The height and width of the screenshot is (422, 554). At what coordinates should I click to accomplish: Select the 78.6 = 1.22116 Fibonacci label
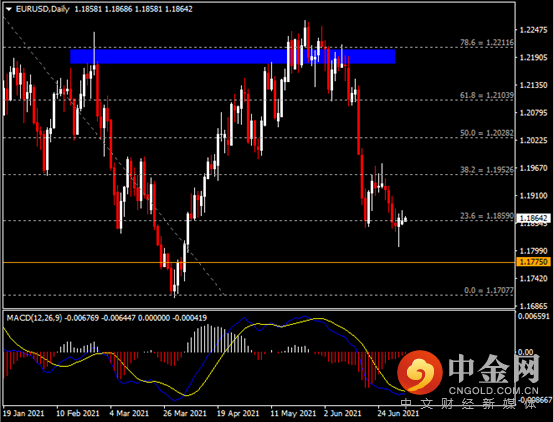487,42
